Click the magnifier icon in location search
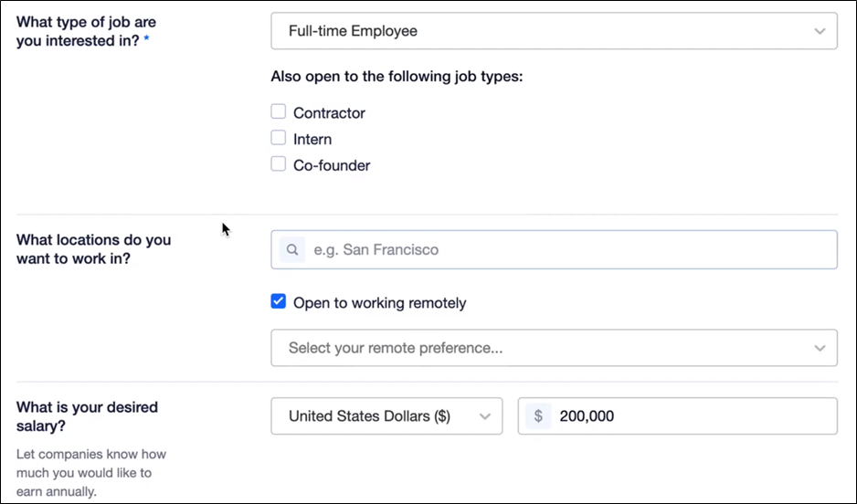Viewport: 857px width, 504px height. click(x=292, y=249)
